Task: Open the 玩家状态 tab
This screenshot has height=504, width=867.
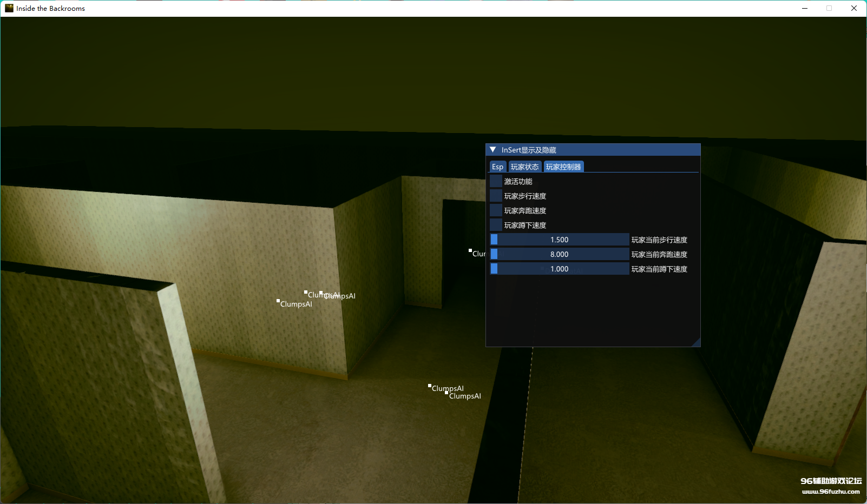Action: (524, 167)
